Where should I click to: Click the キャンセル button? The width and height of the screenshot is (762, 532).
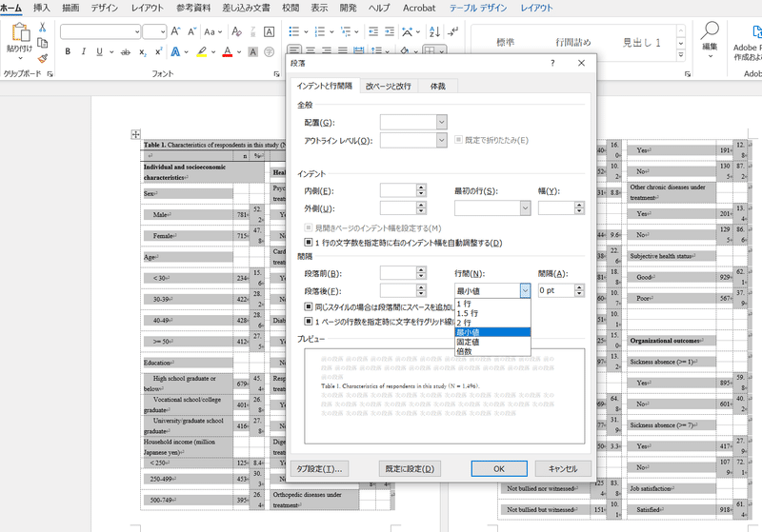(563, 469)
